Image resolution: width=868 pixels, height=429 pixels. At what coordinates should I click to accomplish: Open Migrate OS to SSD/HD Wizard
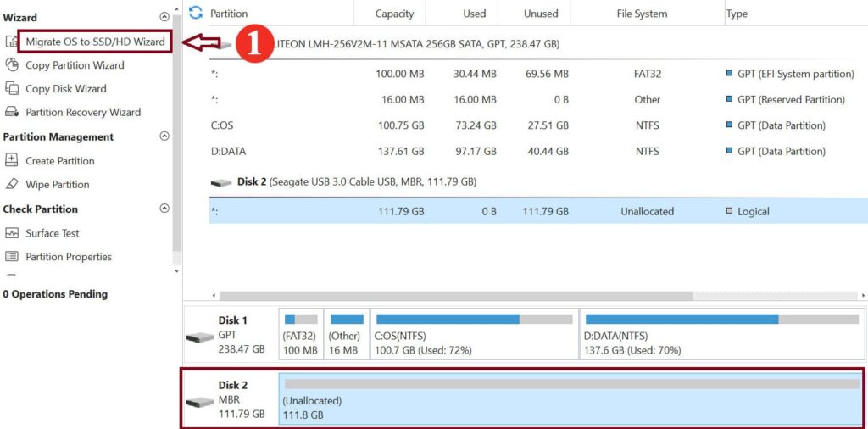tap(95, 42)
